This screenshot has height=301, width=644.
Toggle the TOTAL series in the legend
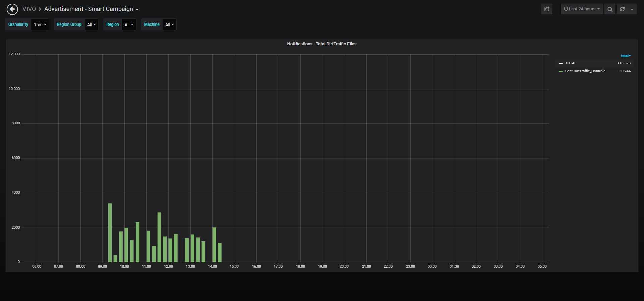[x=571, y=63]
